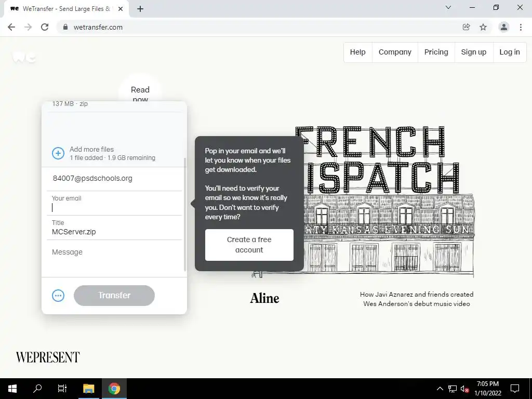The height and width of the screenshot is (399, 532).
Task: Click the WeTransfer 'we' logo
Action: pyautogui.click(x=24, y=57)
